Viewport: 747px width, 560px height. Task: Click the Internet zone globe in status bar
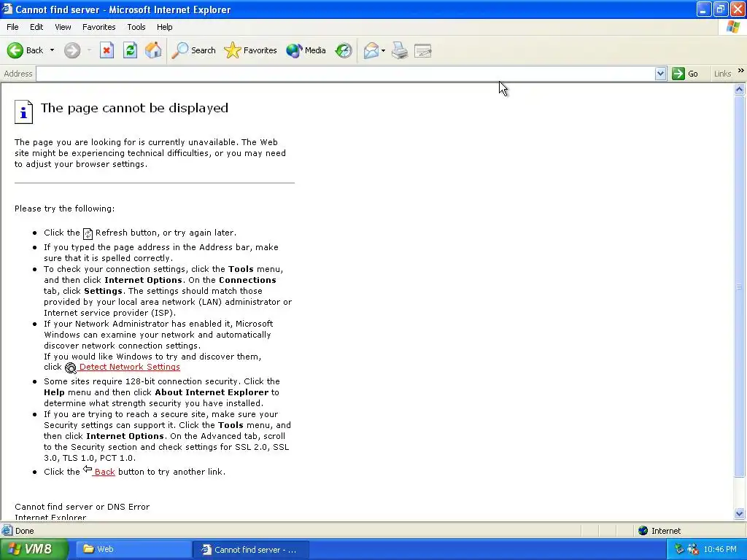click(643, 531)
